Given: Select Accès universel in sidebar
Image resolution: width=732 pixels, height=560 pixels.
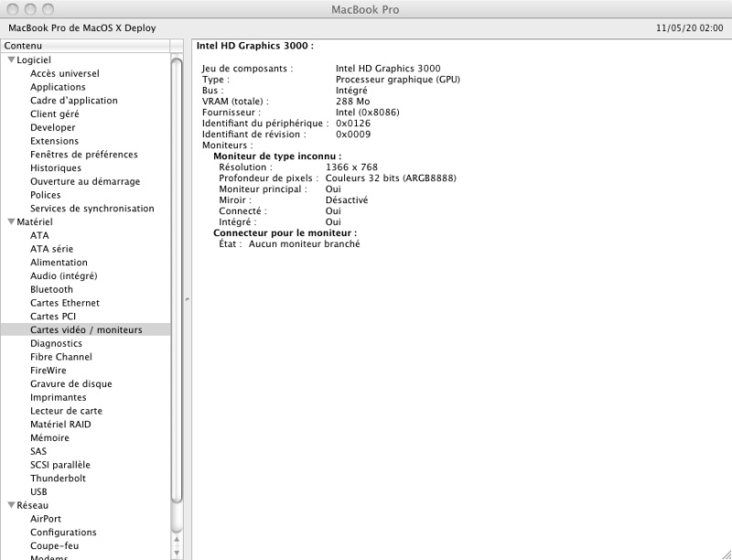Looking at the screenshot, I should [x=64, y=73].
